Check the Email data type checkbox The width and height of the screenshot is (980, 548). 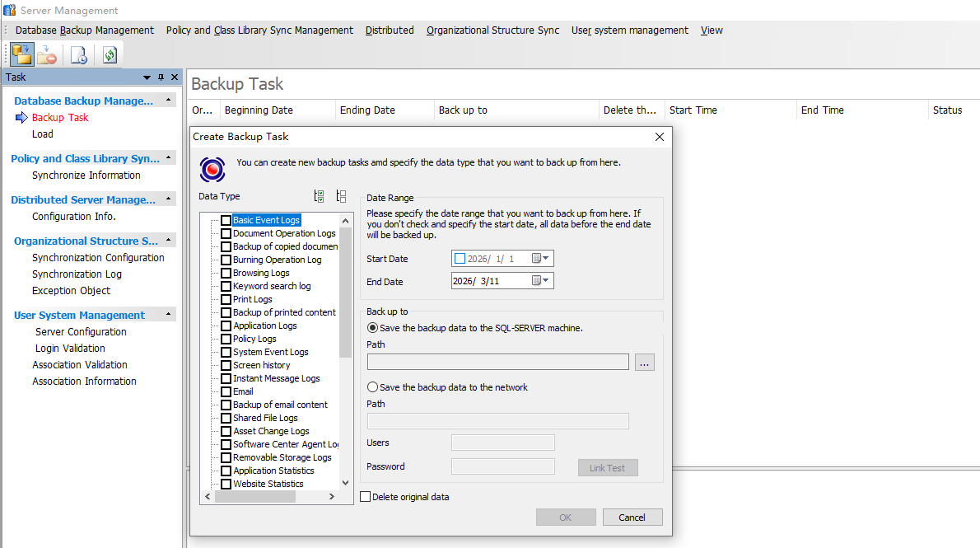pyautogui.click(x=226, y=391)
